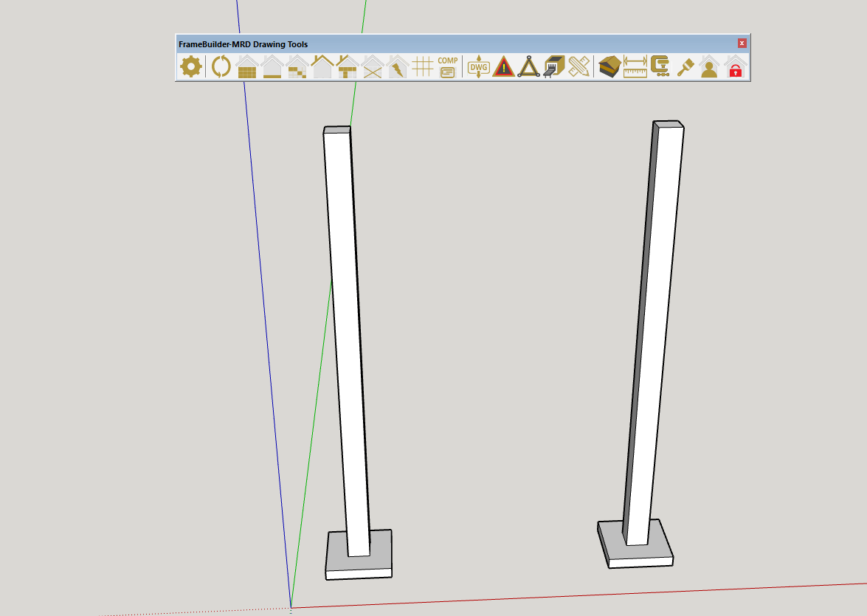This screenshot has height=616, width=867.
Task: Select the paint brush icon
Action: click(x=685, y=66)
